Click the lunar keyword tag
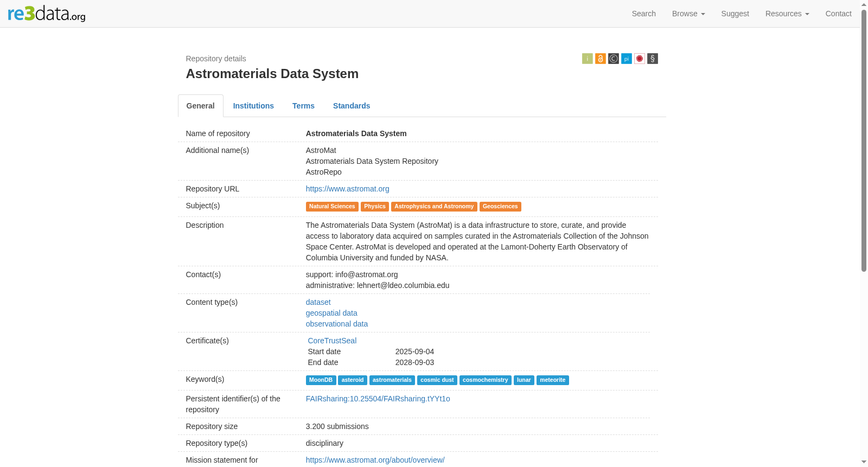This screenshot has height=467, width=868. coord(524,380)
